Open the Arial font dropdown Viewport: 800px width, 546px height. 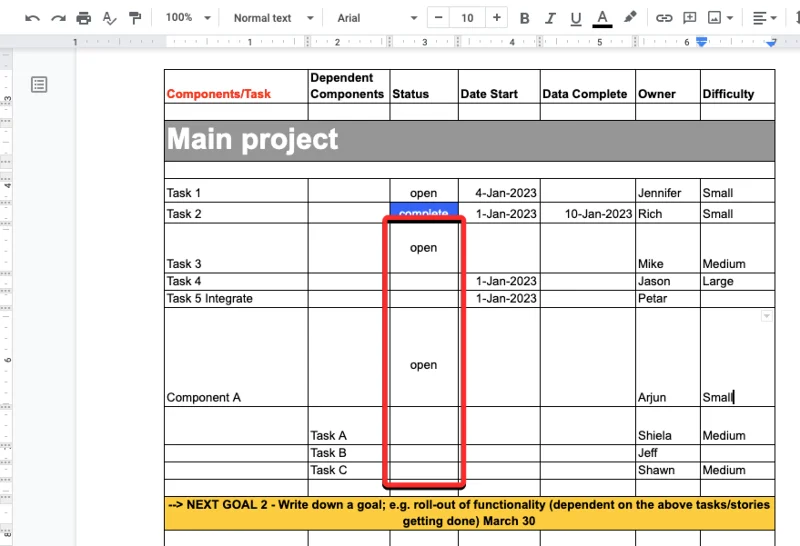(x=375, y=18)
